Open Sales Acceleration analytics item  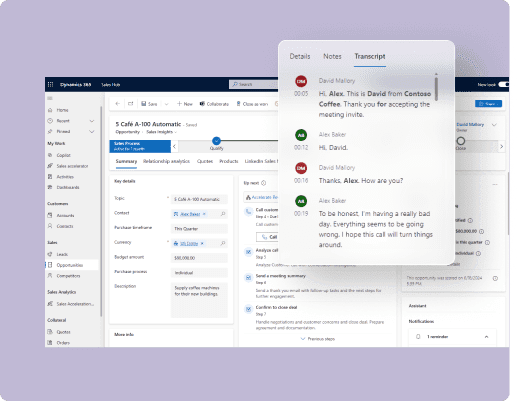[75, 304]
